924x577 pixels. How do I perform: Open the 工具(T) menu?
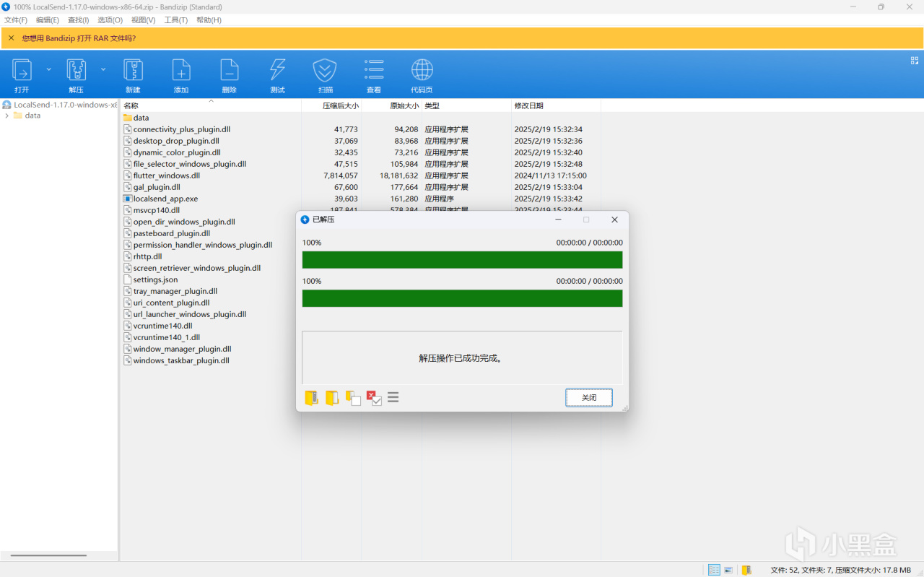175,20
